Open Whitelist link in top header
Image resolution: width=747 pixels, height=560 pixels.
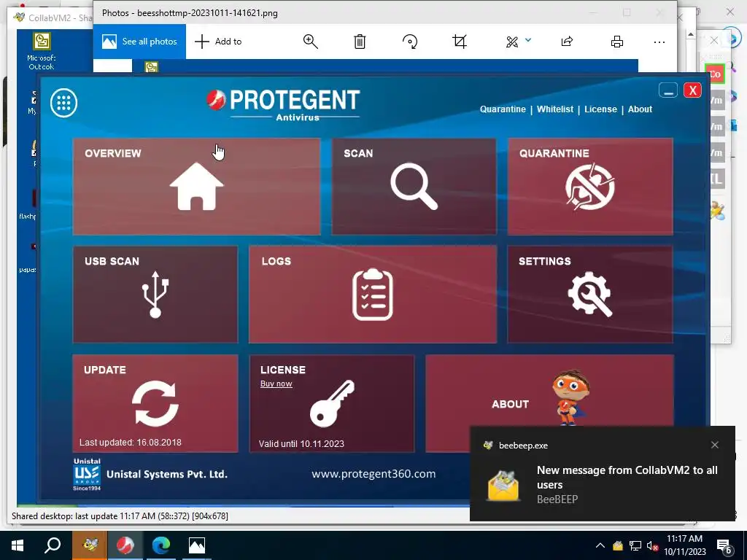click(555, 109)
